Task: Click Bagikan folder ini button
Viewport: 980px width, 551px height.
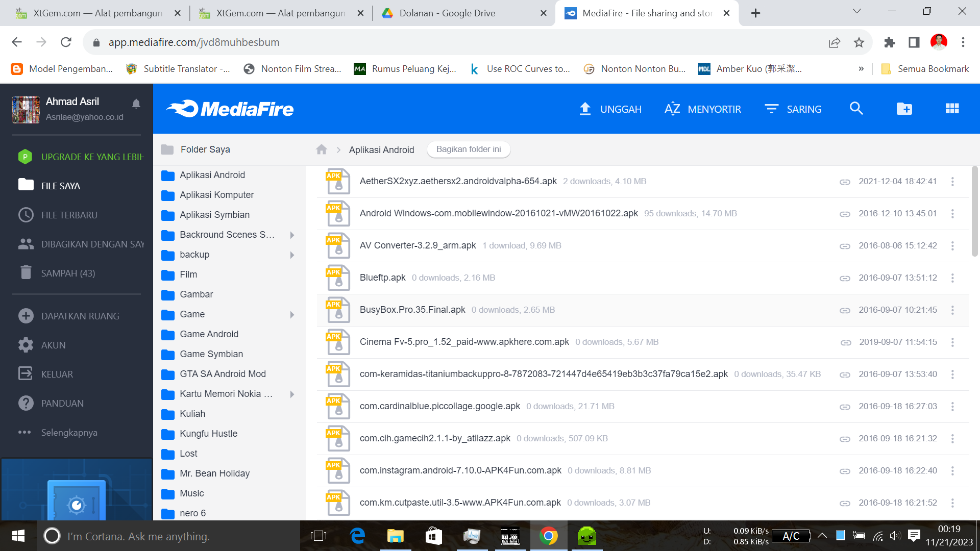Action: [468, 149]
